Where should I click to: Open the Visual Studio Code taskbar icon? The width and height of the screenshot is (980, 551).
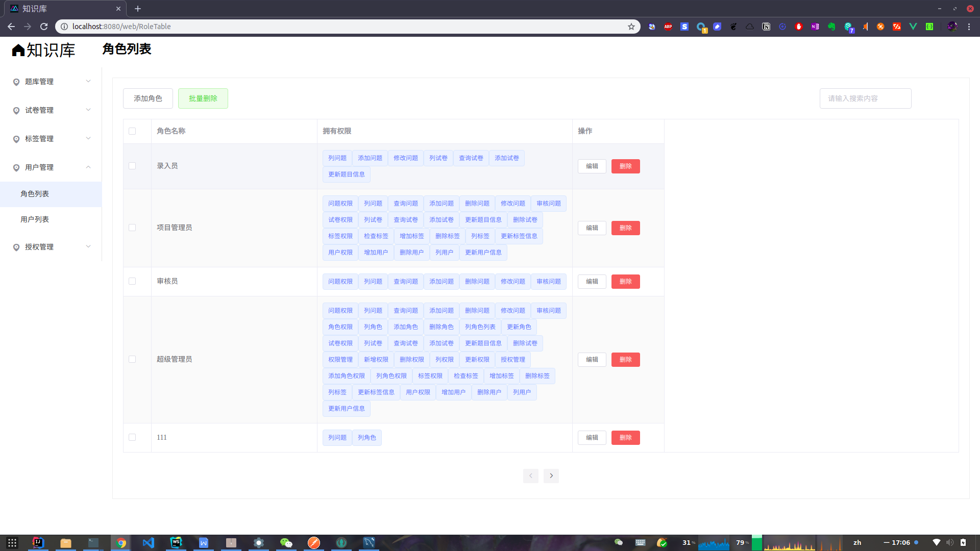(149, 543)
